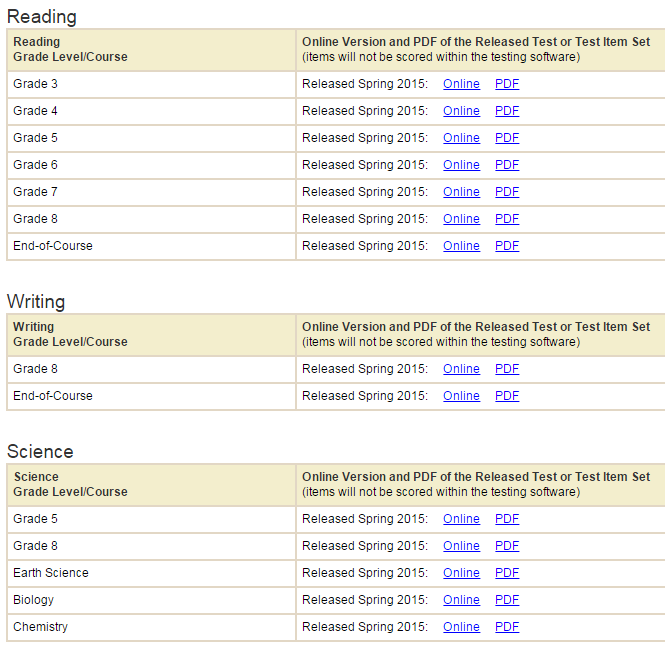
Task: Click 'Released Spring 2015:' in Reading Grade 3 row
Action: click(x=365, y=84)
